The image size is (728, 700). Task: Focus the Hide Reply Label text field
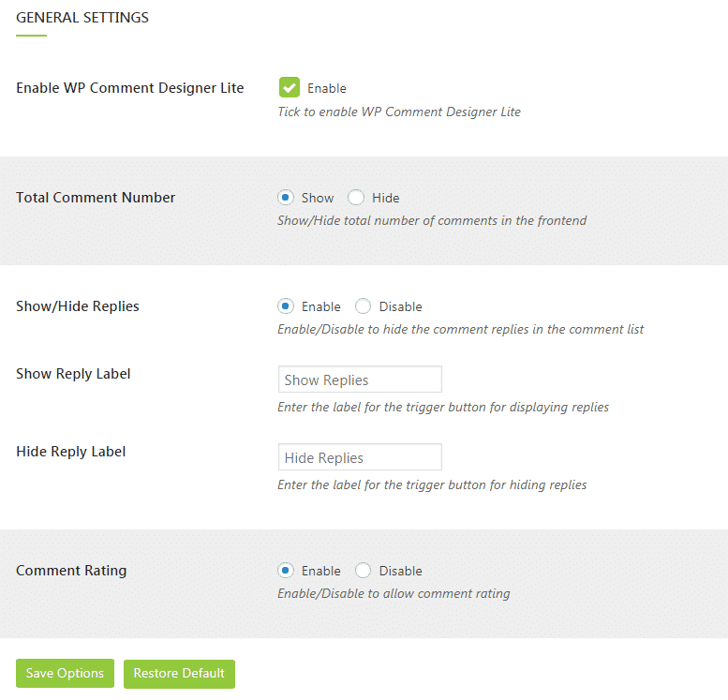360,457
